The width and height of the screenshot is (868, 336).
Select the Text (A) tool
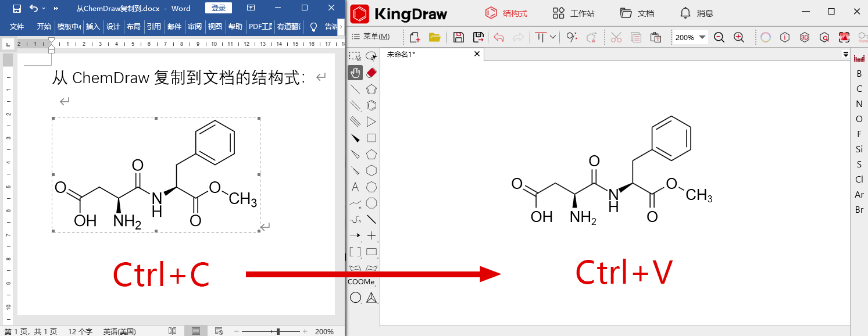pyautogui.click(x=355, y=187)
